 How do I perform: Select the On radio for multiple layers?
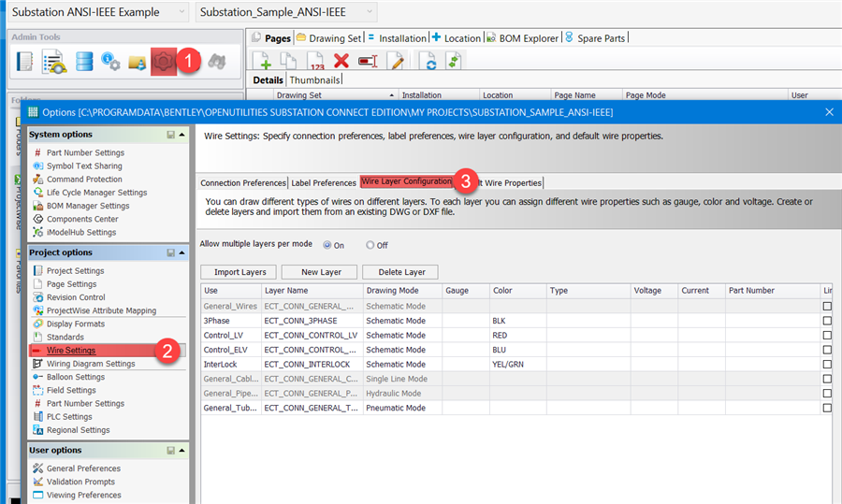coord(327,245)
